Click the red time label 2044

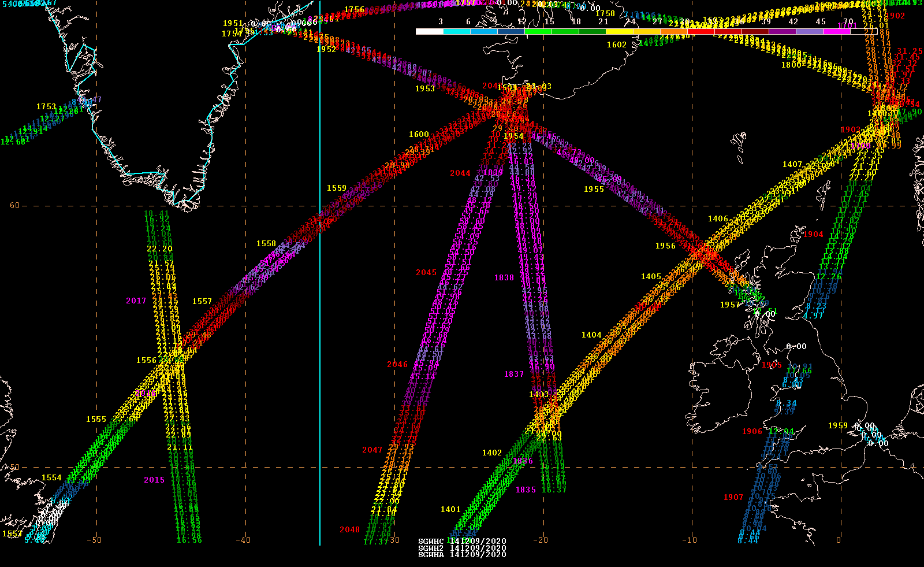460,173
